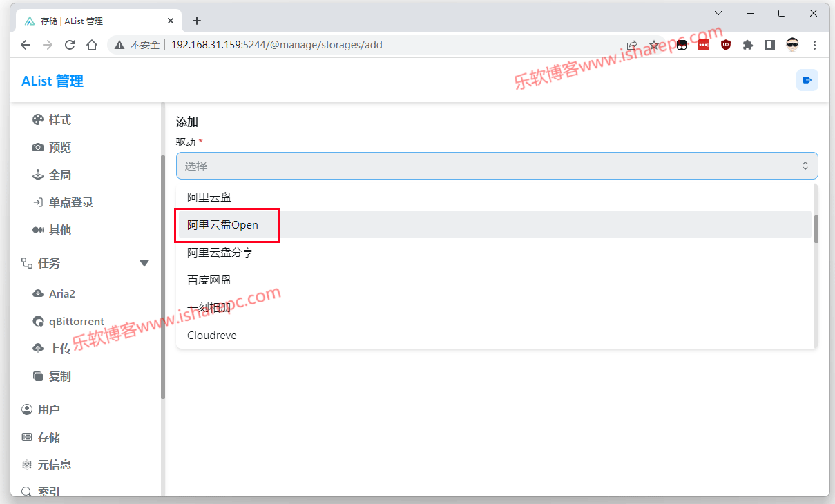
Task: Click the storage drive icon beside 存储
Action: (27, 438)
